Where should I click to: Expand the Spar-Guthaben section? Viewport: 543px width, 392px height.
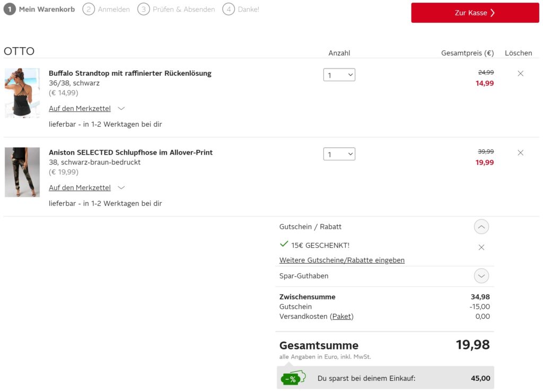[481, 276]
